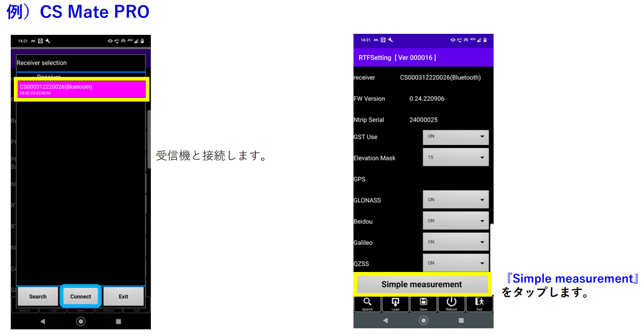This screenshot has height=336, width=644.
Task: Tap the Simple measurement button
Action: tap(421, 284)
